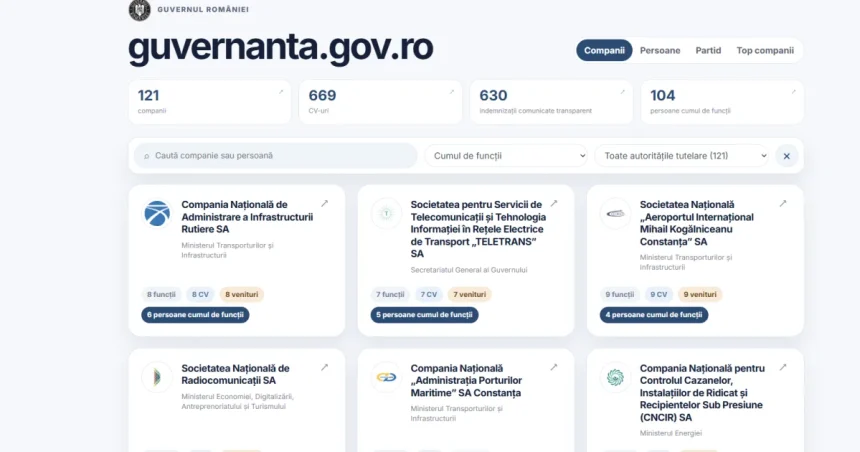Open expand arrow on 630 indemnizații stat card
The width and height of the screenshot is (860, 452).
tap(623, 92)
